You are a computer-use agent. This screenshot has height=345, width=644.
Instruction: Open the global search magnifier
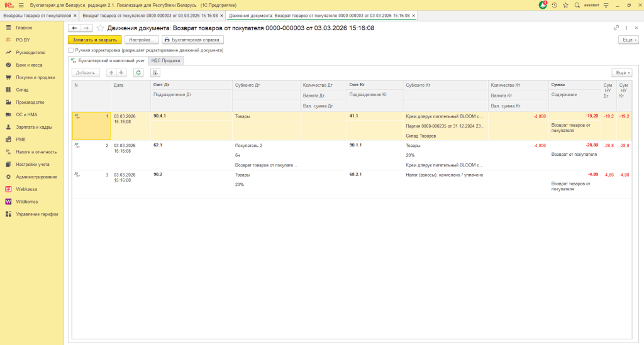577,5
